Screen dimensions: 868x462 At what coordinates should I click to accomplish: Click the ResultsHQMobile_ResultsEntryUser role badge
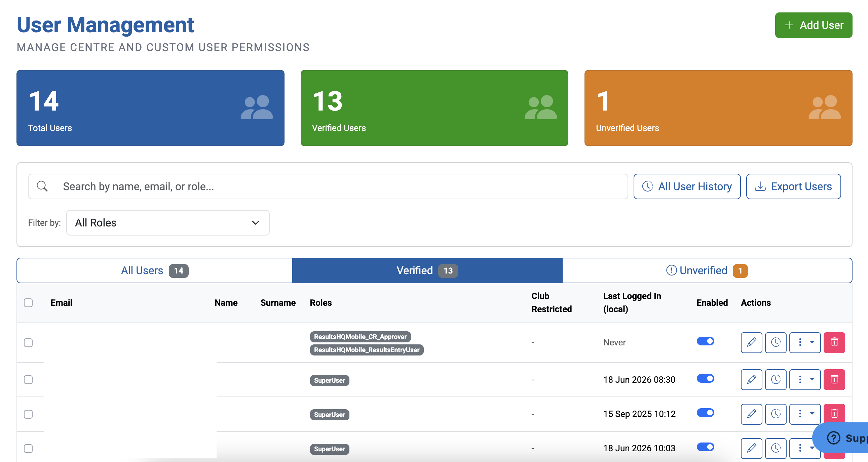pyautogui.click(x=367, y=350)
